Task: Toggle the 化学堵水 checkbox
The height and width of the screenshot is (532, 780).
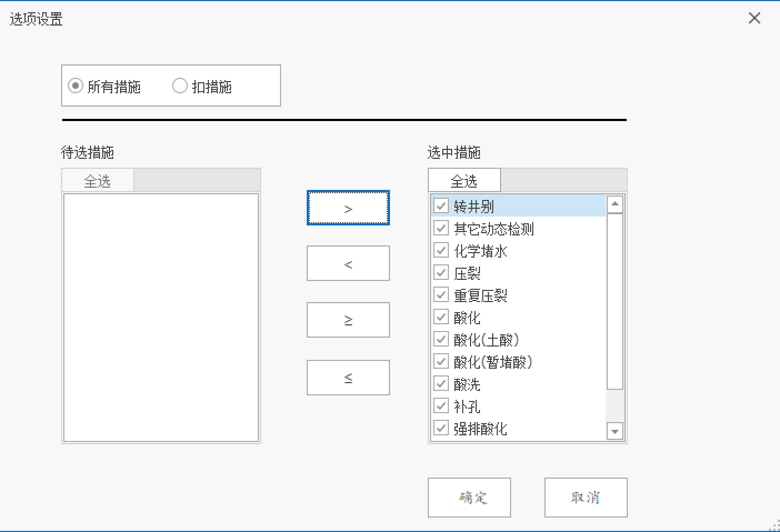Action: point(441,250)
